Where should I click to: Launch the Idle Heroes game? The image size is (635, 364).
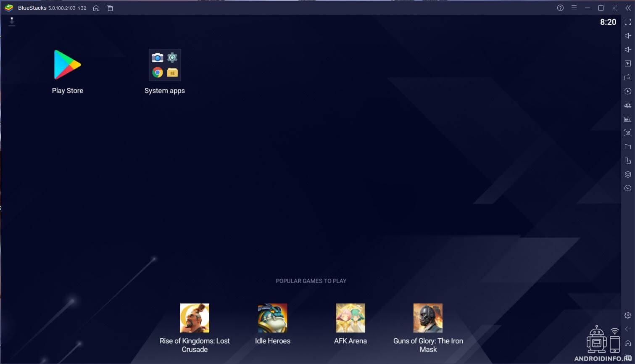click(x=272, y=318)
